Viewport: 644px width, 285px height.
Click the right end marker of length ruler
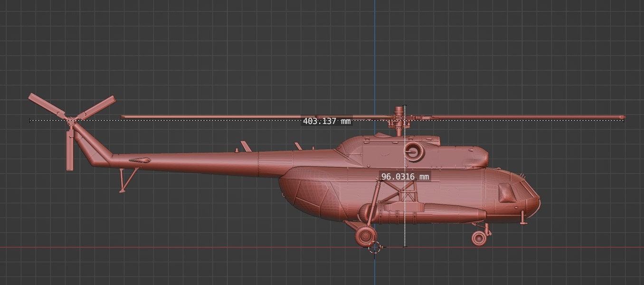click(623, 120)
